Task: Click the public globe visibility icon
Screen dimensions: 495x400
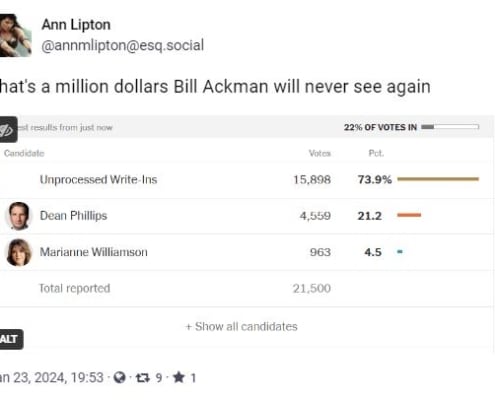Action: click(x=119, y=378)
